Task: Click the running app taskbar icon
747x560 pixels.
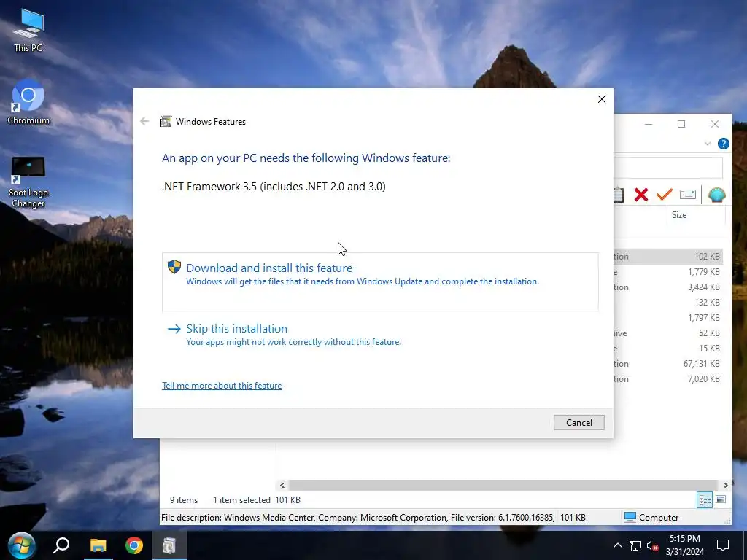Action: (169, 545)
